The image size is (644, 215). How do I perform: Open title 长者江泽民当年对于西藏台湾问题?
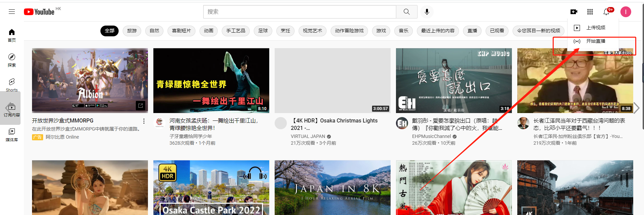tap(579, 124)
